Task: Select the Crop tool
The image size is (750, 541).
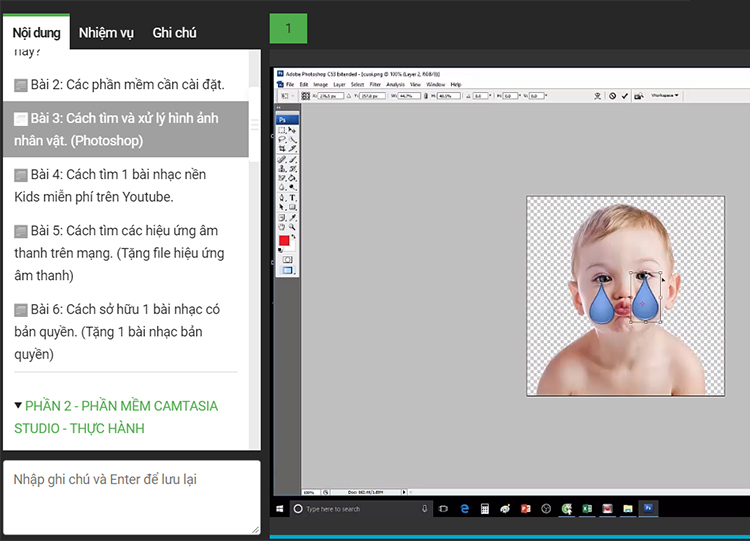Action: [282, 149]
